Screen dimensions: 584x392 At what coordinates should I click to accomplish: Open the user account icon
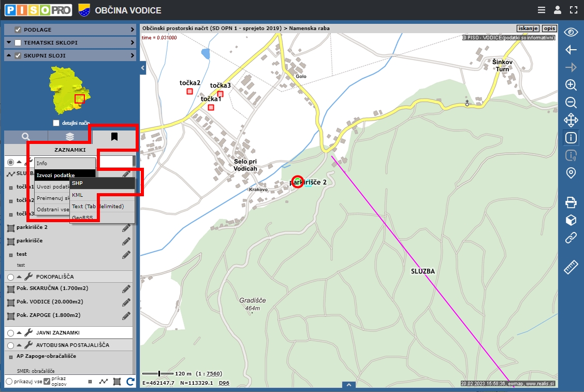(x=557, y=10)
